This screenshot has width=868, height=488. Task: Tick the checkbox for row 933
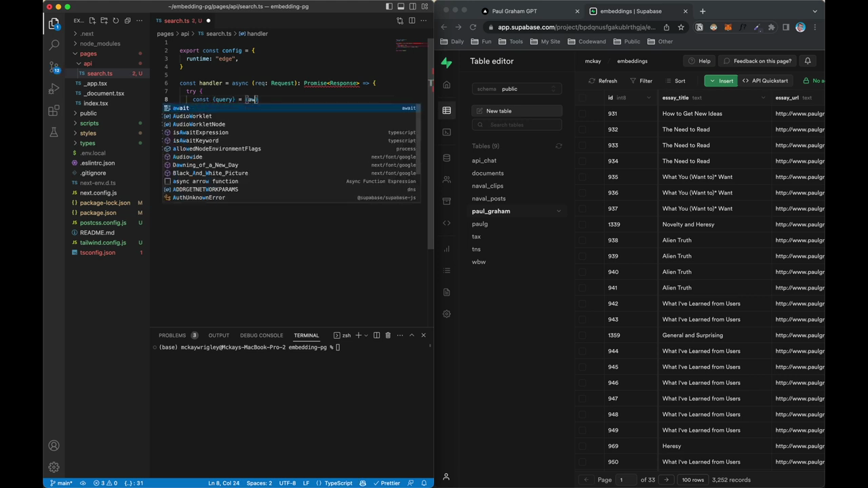click(x=583, y=145)
